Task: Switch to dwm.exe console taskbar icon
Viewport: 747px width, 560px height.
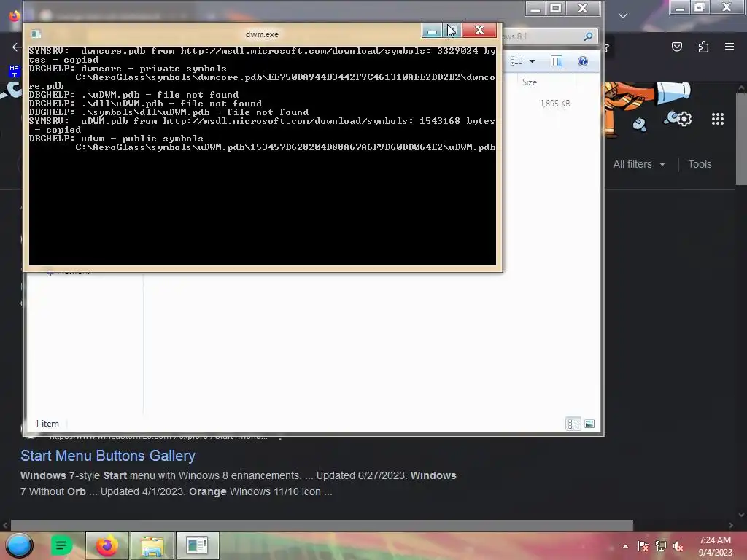Action: (x=197, y=545)
